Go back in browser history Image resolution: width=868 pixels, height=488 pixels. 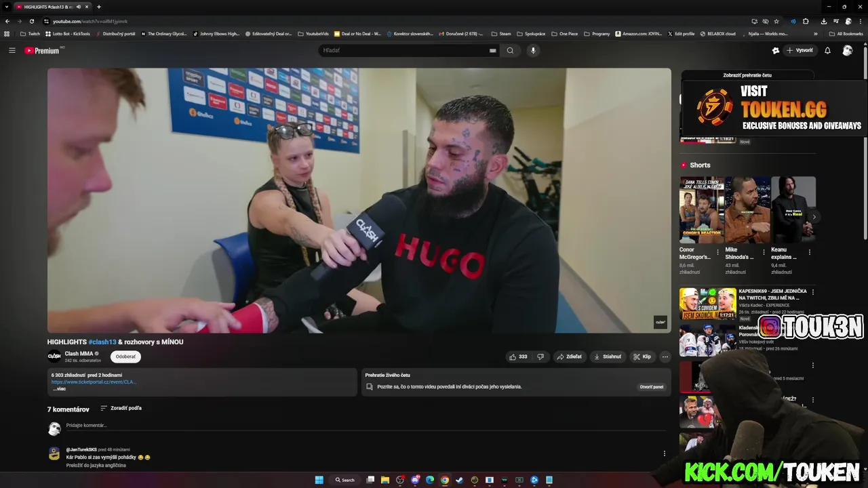click(7, 21)
